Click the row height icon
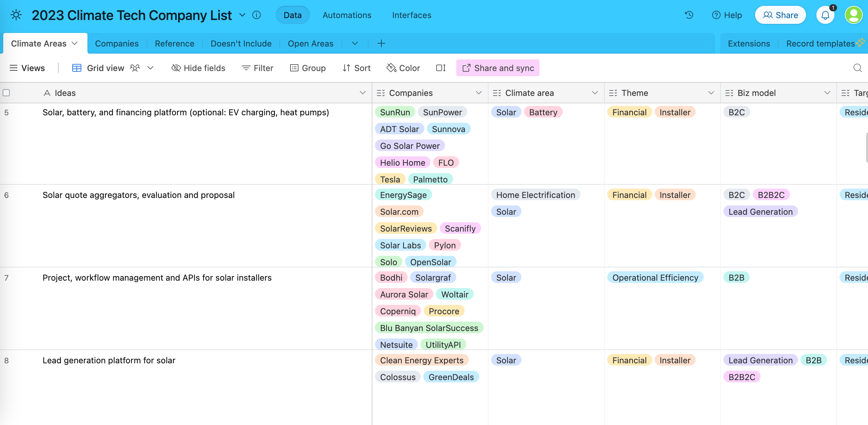 (440, 68)
